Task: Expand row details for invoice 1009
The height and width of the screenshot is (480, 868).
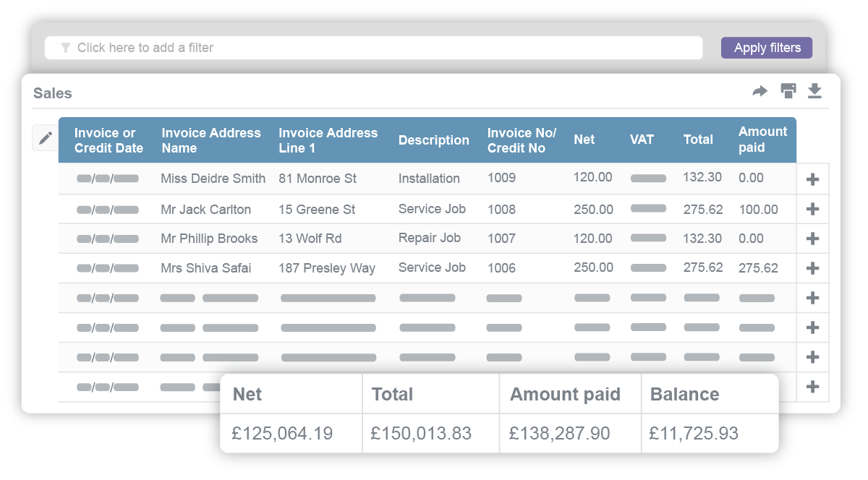Action: (812, 179)
